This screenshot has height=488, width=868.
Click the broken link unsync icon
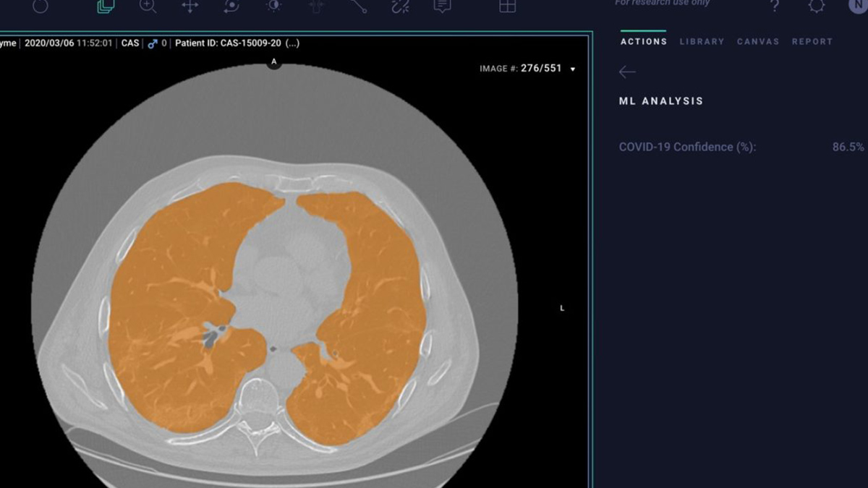click(x=400, y=7)
